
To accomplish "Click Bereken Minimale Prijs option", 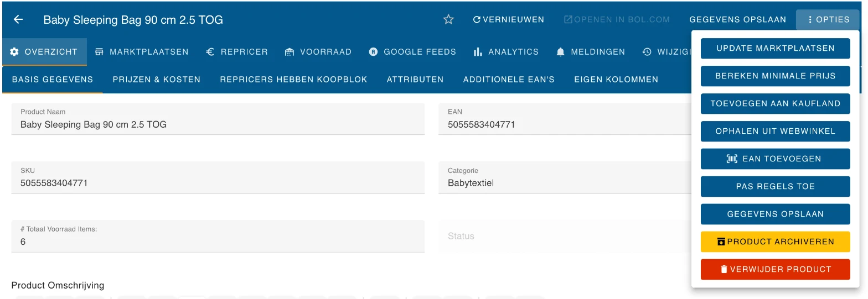I will point(775,76).
